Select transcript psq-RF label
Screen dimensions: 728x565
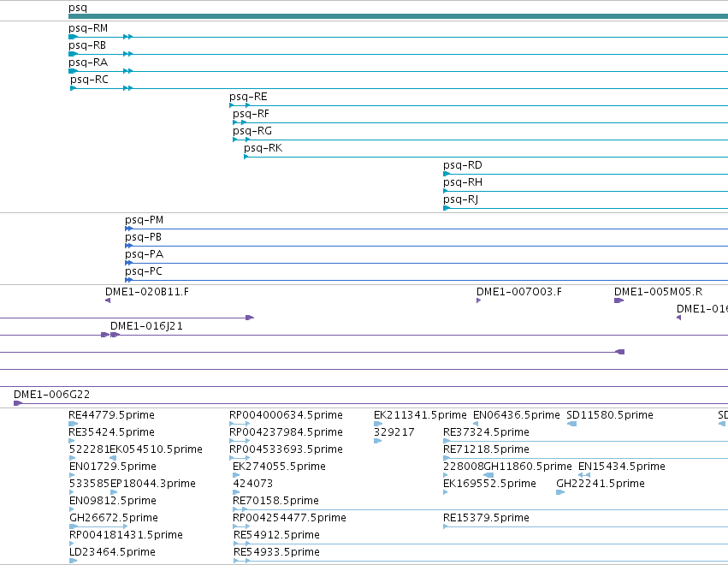[x=252, y=114]
